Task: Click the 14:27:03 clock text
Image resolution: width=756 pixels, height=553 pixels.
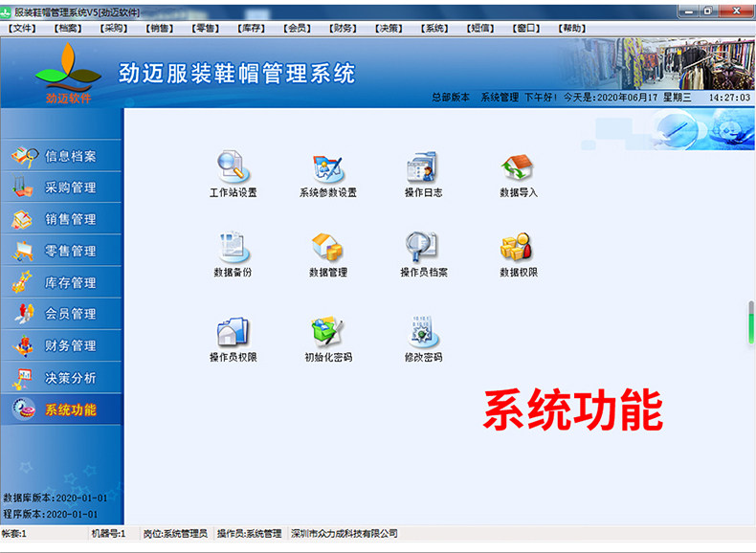Action: pos(729,98)
